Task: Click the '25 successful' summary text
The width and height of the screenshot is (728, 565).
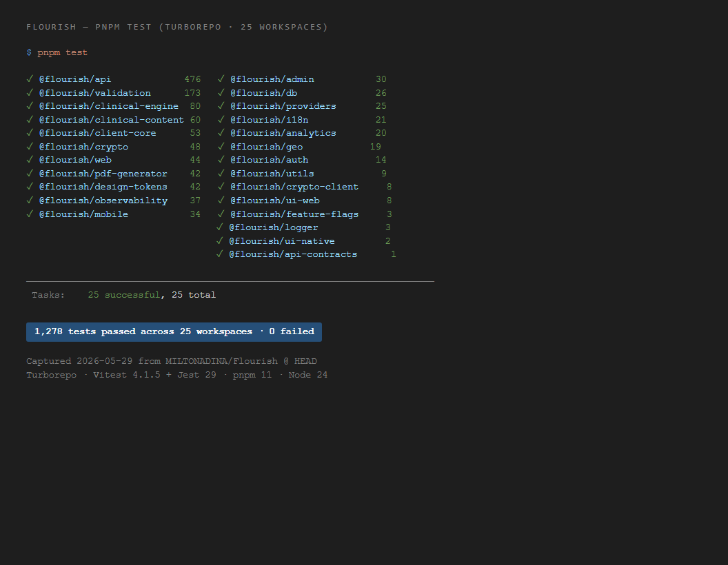Action: pyautogui.click(x=124, y=295)
